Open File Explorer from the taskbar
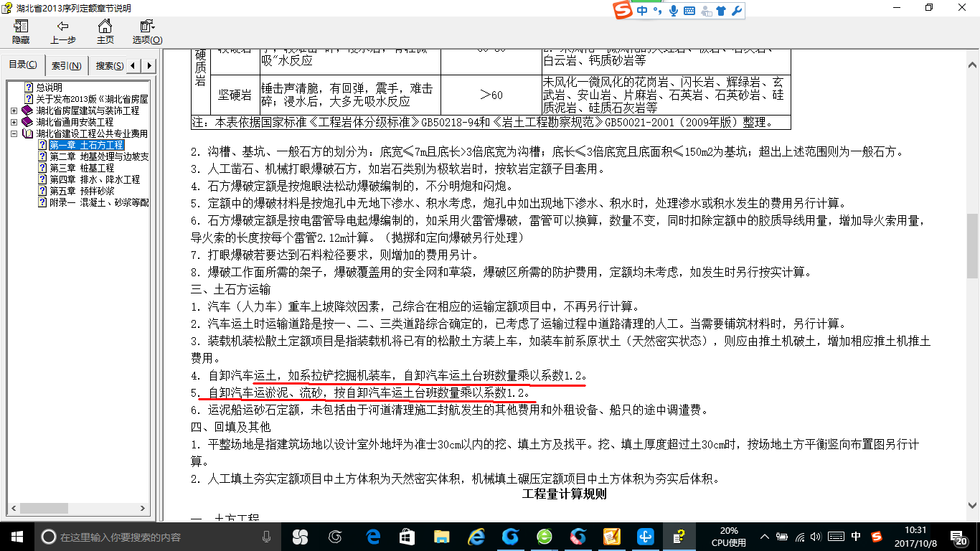The height and width of the screenshot is (551, 980). tap(441, 537)
